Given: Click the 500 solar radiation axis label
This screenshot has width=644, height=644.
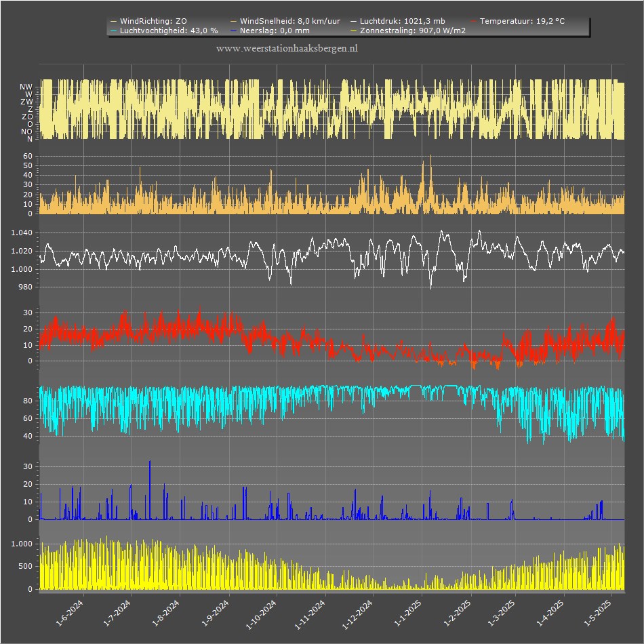Looking at the screenshot, I should pos(26,566).
